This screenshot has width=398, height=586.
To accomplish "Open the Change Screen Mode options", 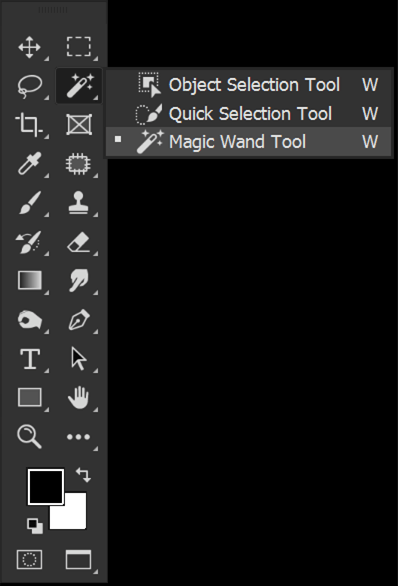I will click(78, 559).
